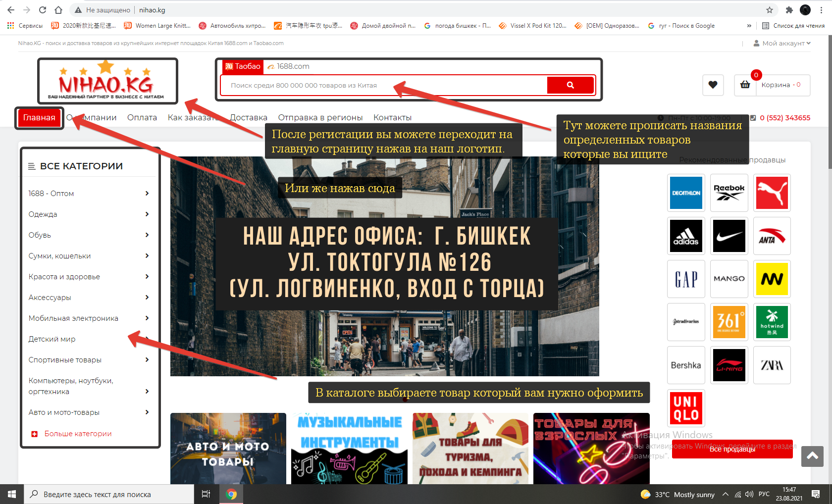Screen dimensions: 832x504
Task: Expand the Обувь category chevron
Action: [x=147, y=235]
